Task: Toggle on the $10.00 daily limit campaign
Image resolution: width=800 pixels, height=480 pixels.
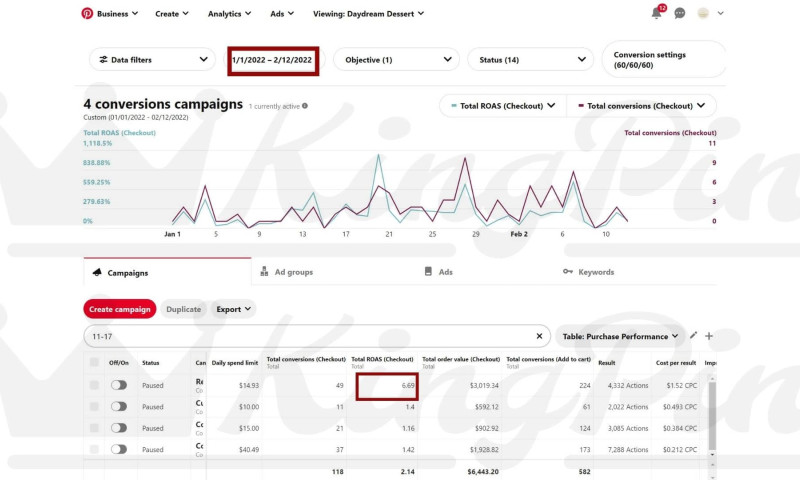Action: pos(119,406)
